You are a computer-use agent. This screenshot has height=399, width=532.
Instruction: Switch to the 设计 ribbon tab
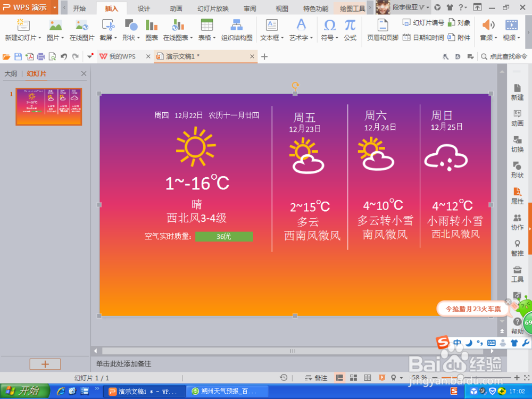[x=143, y=8]
